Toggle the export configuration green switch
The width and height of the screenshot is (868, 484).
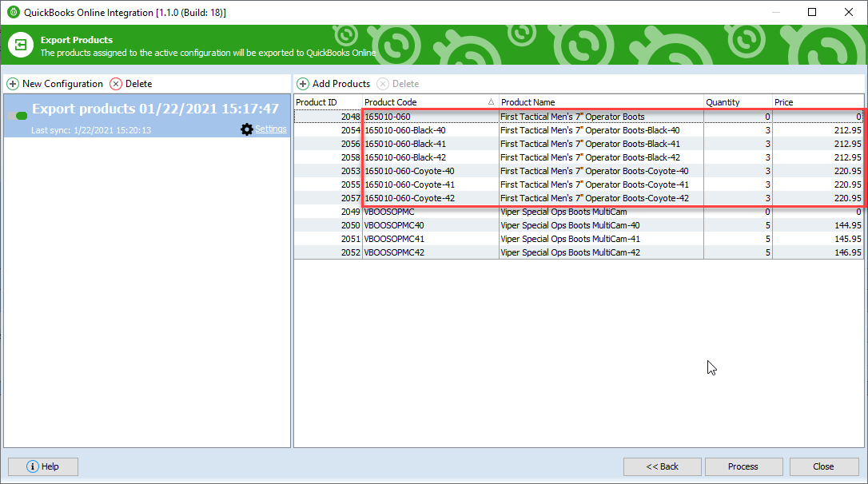(x=18, y=116)
